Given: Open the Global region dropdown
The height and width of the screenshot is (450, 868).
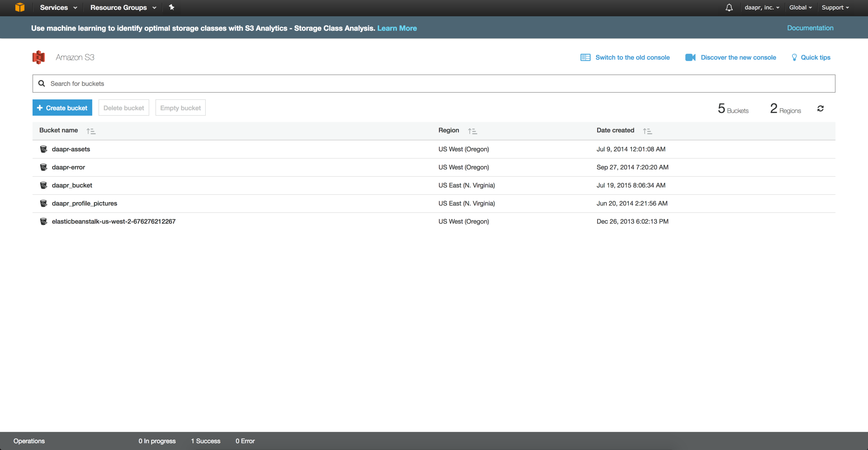Looking at the screenshot, I should point(800,7).
